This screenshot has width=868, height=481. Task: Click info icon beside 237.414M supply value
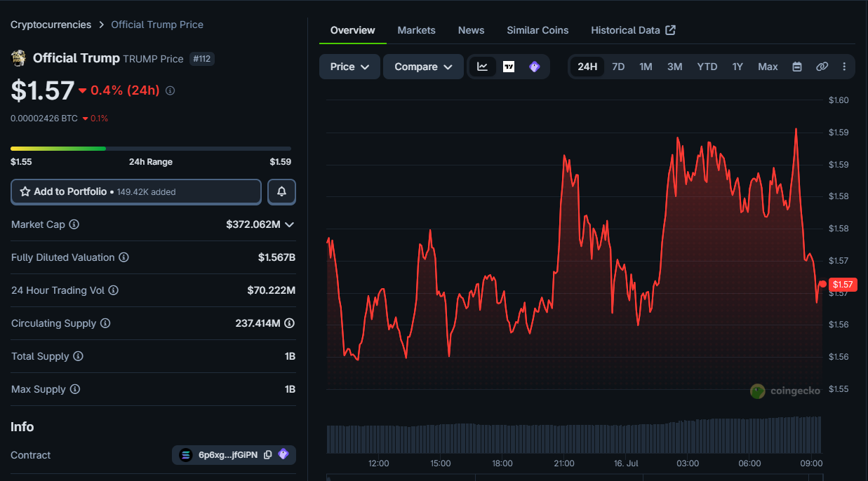pos(289,323)
